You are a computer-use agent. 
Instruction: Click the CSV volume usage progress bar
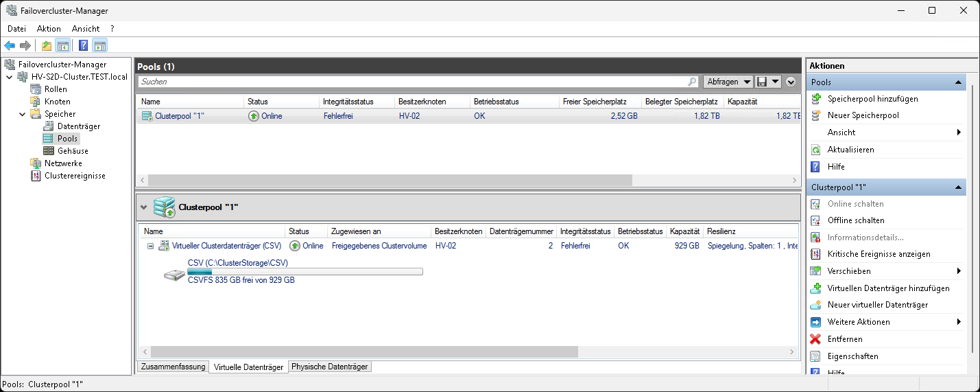pyautogui.click(x=305, y=272)
